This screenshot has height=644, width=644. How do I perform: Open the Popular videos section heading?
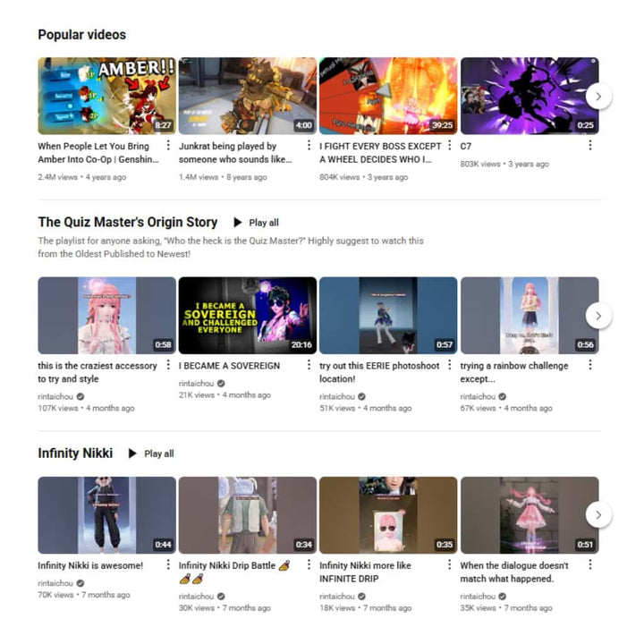click(x=81, y=35)
